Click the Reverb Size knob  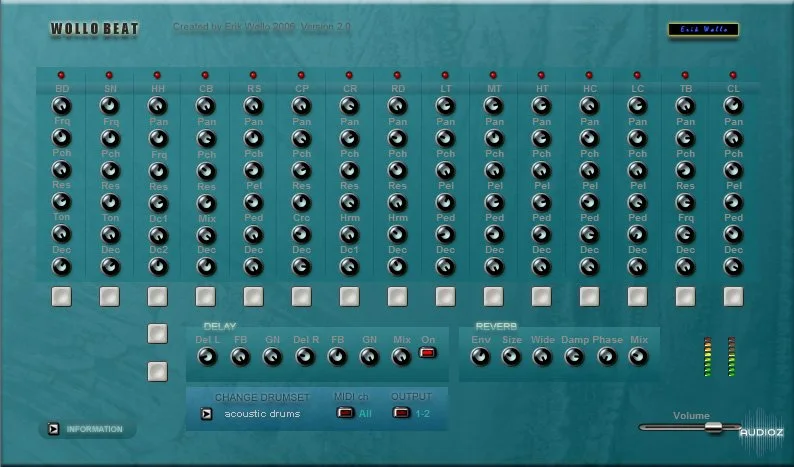pos(511,357)
